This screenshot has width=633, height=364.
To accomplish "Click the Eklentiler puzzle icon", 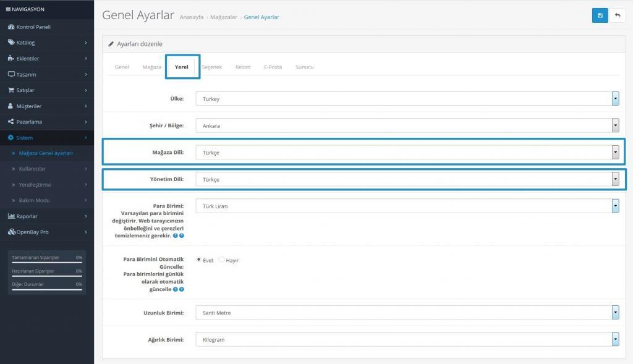I will 11,59.
